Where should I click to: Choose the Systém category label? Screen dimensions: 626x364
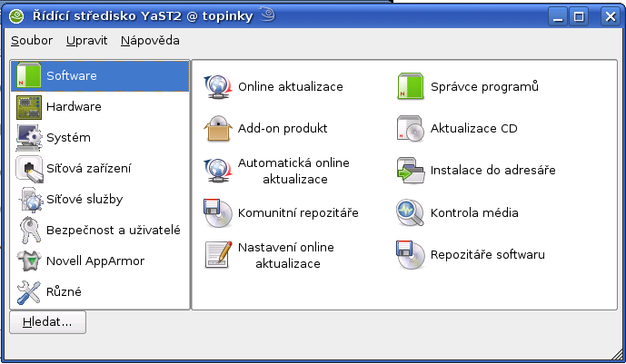pos(68,138)
